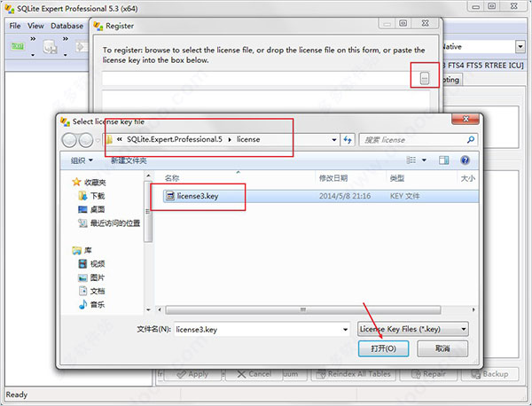Click the horizontal scrollbar in file list
This screenshot has width=532, height=406.
point(303,309)
